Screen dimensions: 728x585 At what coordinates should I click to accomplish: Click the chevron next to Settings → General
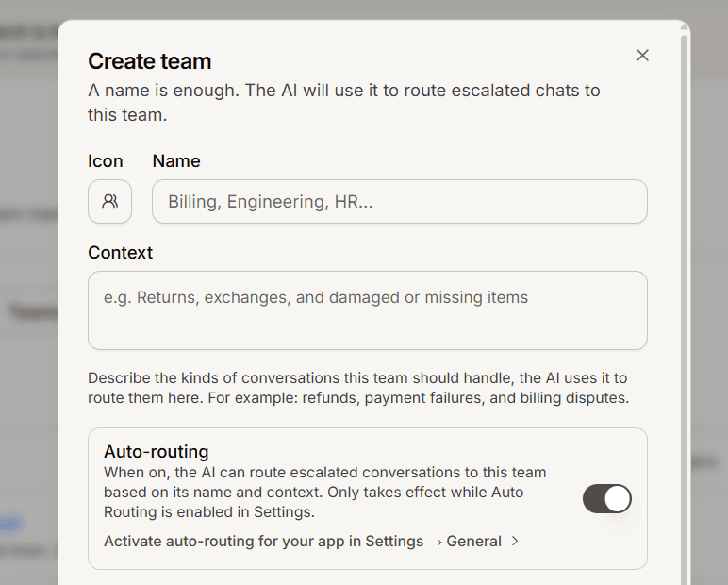coord(515,542)
